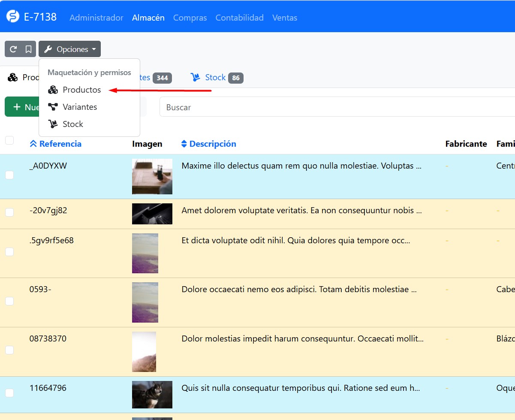
Task: Select the checkbox for product 08738370
Action: tap(9, 350)
